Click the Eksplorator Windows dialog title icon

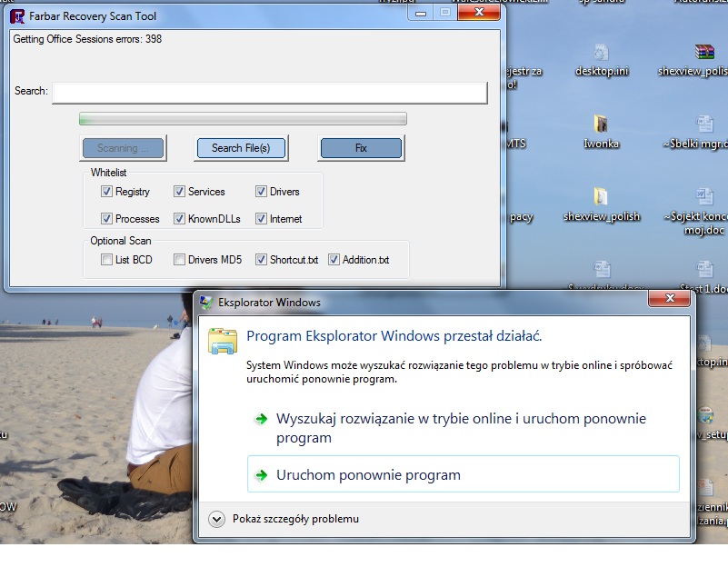tap(206, 303)
